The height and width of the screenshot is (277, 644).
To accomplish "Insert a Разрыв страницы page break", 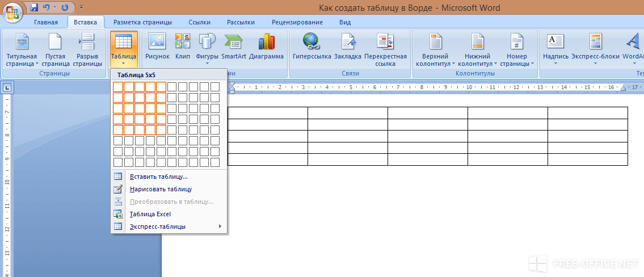I will tap(87, 50).
